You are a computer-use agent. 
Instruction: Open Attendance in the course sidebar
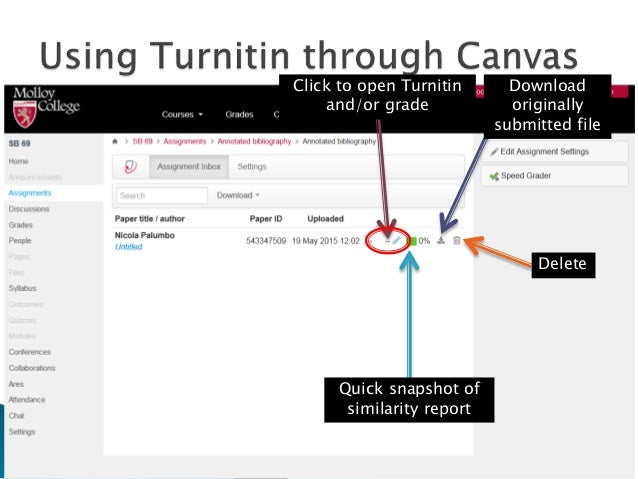[x=27, y=400]
